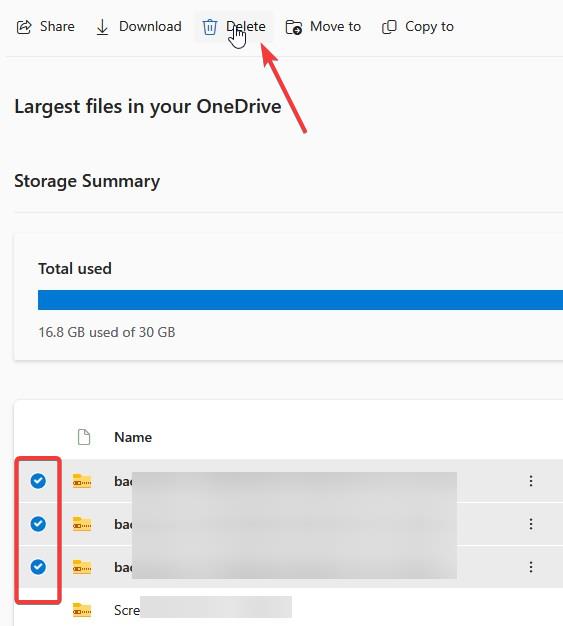Select the Copy to command label
The height and width of the screenshot is (626, 563).
click(429, 27)
